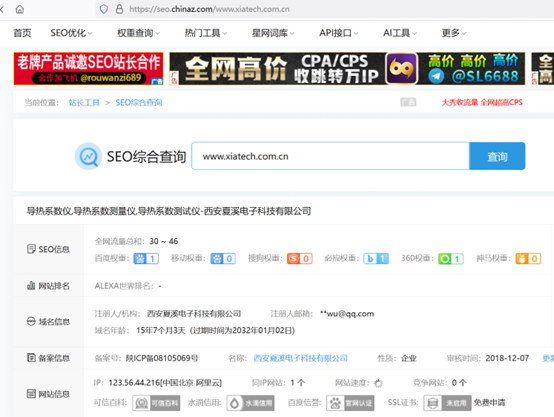Click the IP address 123.56.44.216

tap(165, 383)
